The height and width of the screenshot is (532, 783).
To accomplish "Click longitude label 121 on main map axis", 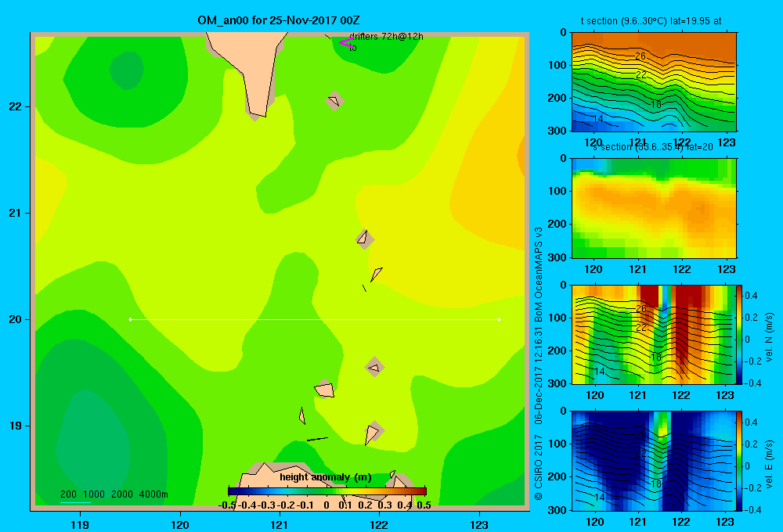I will [280, 524].
